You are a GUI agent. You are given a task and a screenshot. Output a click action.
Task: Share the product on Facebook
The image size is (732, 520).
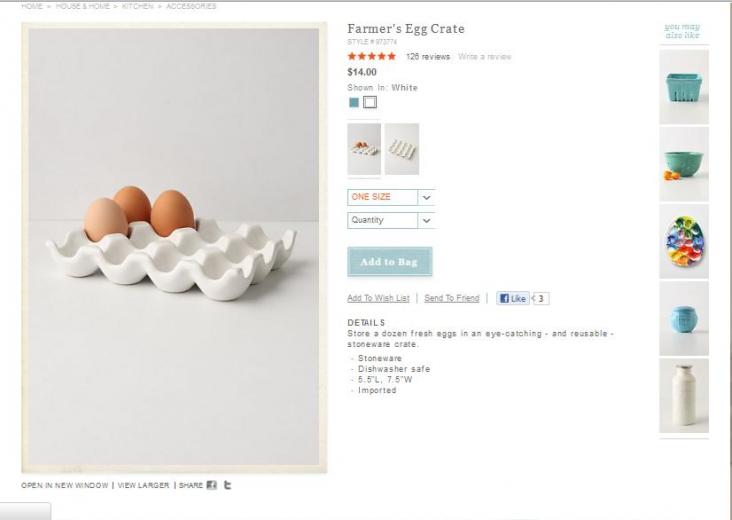pos(212,485)
